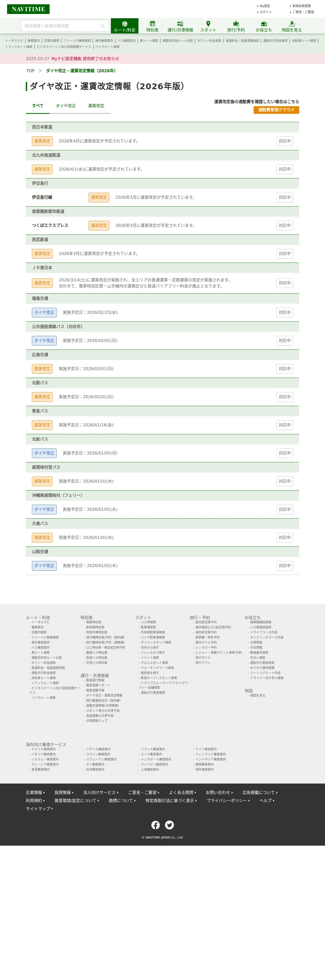Open Myナビ設定機能 提供終了のお知らせ notice
The height and width of the screenshot is (980, 325).
coord(85,59)
